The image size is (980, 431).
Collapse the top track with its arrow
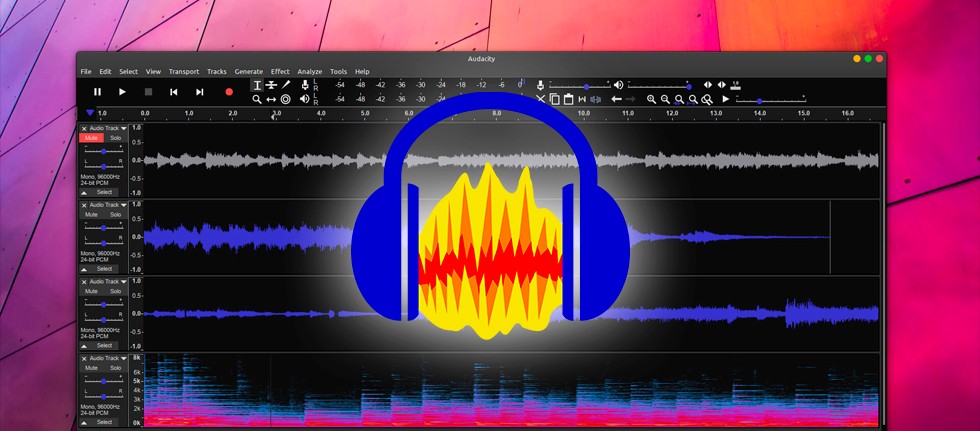[84, 192]
